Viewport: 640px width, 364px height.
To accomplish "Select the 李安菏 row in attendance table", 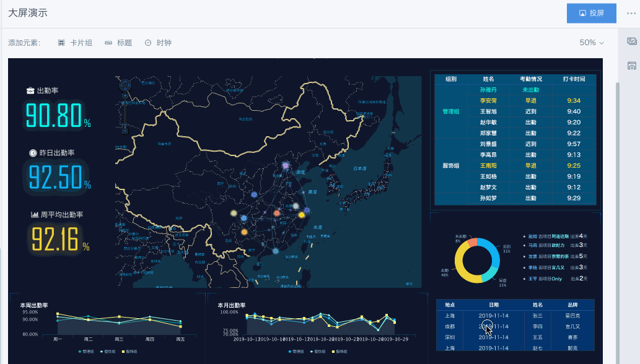I will pos(488,100).
